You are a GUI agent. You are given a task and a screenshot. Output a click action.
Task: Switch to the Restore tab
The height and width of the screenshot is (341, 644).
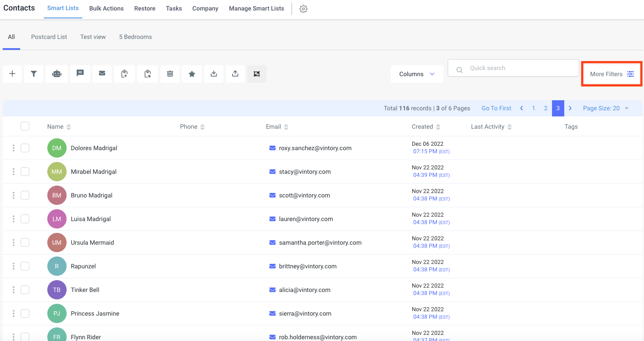coord(145,8)
